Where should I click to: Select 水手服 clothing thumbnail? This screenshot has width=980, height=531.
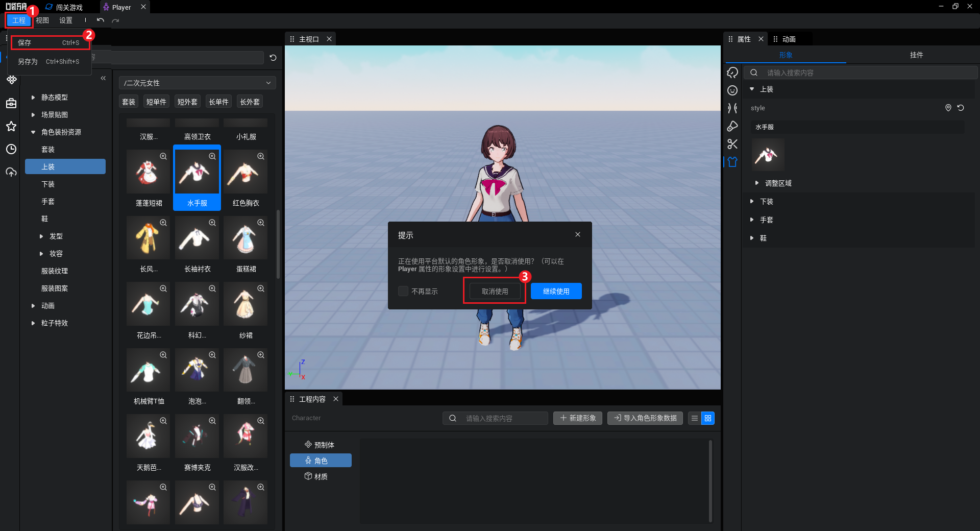pyautogui.click(x=197, y=178)
